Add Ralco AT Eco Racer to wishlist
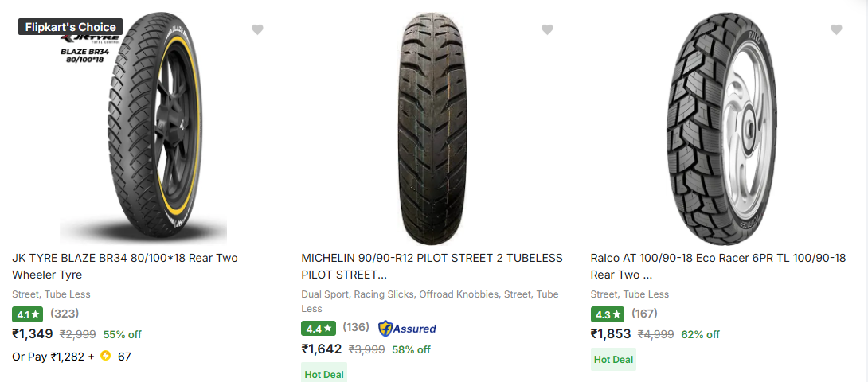 836,29
